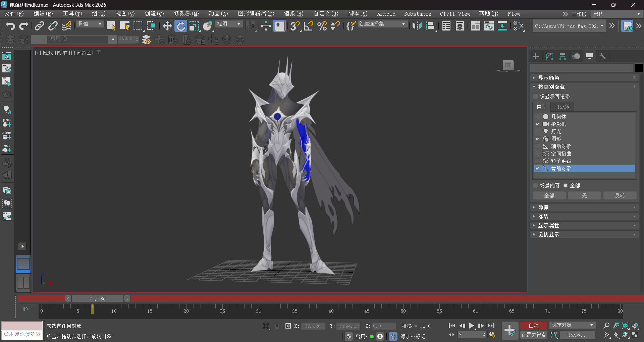Choose the Select Object tool
This screenshot has height=342, width=644.
(x=111, y=26)
